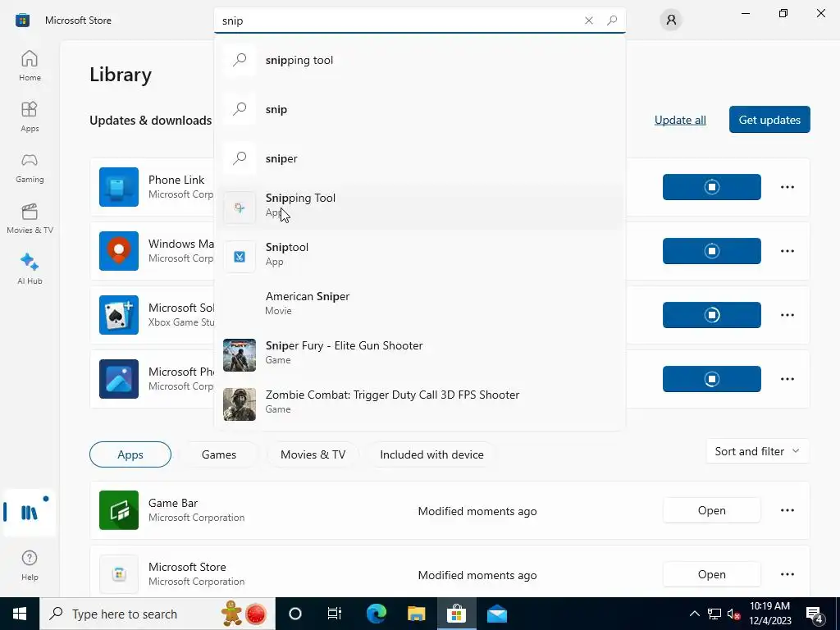The image size is (840, 630).
Task: Click the Get updates button
Action: 769,120
